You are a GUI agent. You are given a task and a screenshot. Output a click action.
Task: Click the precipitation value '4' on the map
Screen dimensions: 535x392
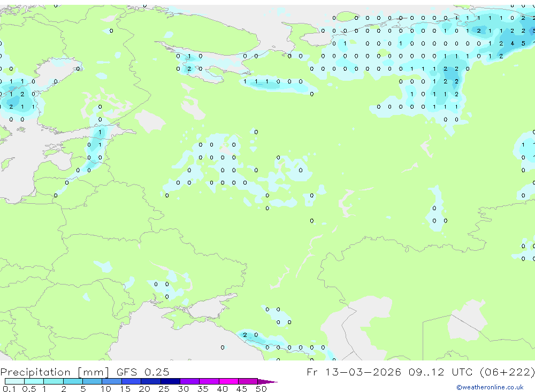(512, 43)
